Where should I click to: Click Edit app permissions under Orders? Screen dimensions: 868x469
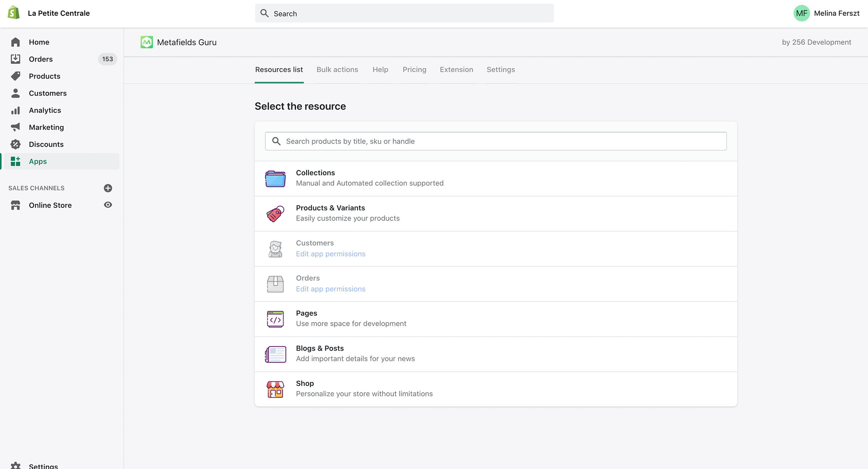[x=330, y=289]
